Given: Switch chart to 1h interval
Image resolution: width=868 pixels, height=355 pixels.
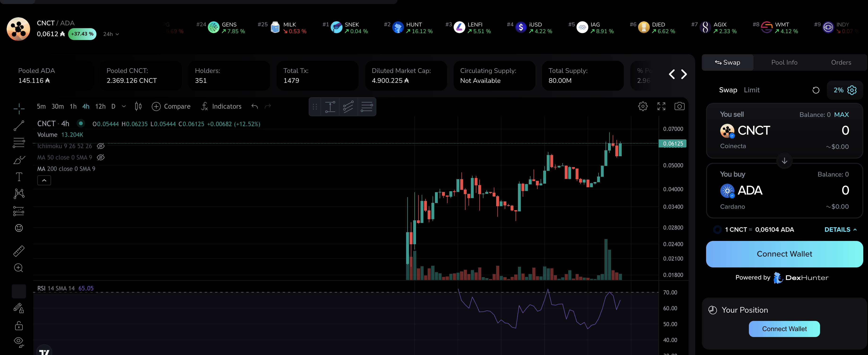Looking at the screenshot, I should 73,106.
